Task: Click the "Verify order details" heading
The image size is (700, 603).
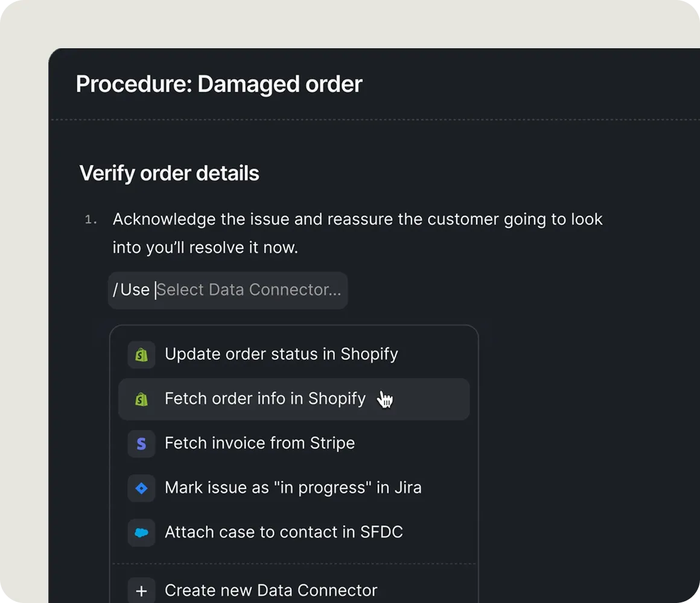Action: (x=170, y=174)
